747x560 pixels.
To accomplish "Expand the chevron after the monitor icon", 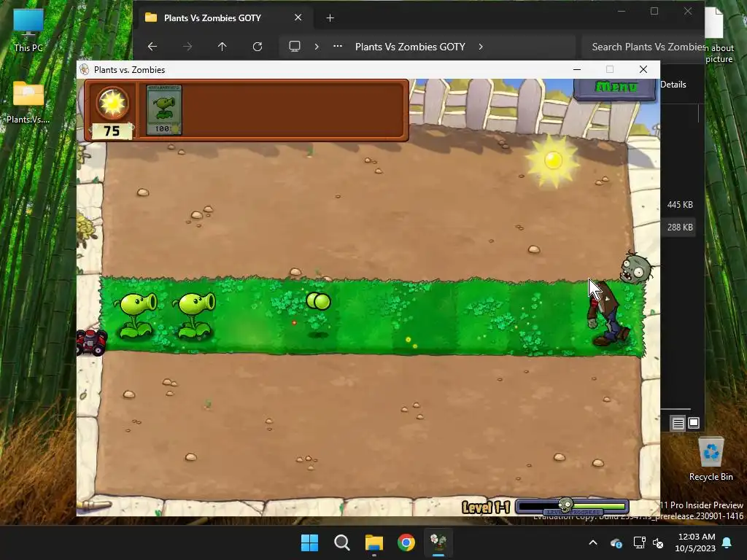I will pos(317,47).
